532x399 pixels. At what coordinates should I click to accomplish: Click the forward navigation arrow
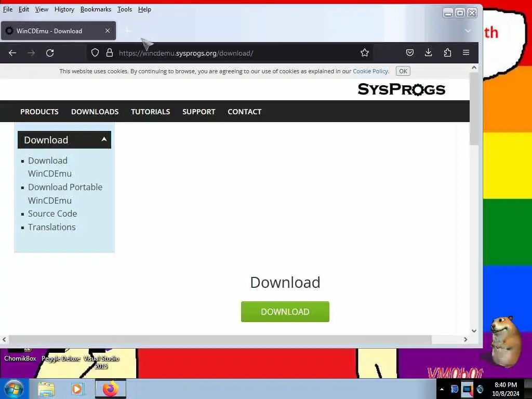click(31, 53)
